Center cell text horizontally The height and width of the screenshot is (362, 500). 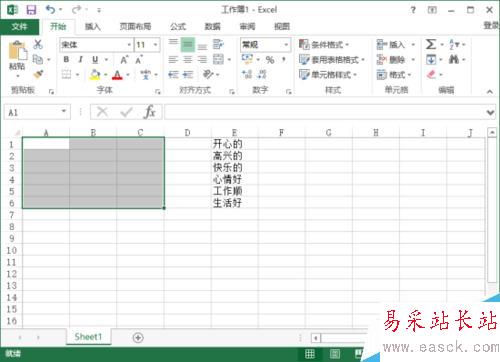(x=188, y=60)
